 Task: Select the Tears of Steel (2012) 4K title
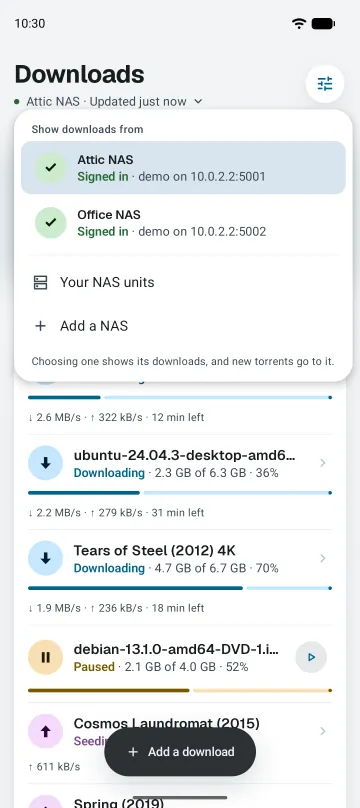pos(155,551)
